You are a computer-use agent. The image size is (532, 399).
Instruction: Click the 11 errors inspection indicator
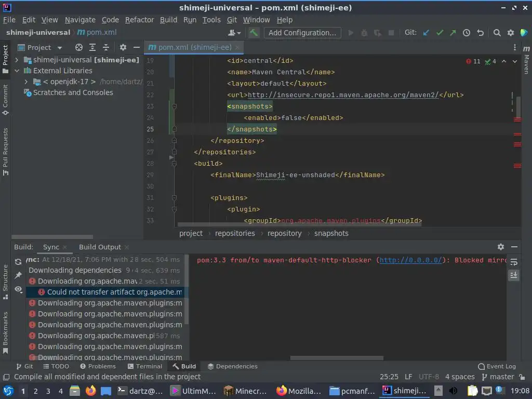tap(473, 61)
